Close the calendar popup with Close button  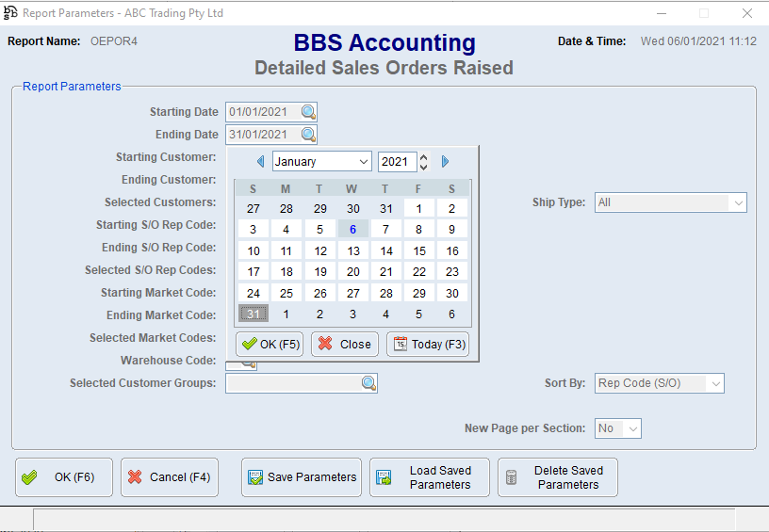(x=345, y=345)
